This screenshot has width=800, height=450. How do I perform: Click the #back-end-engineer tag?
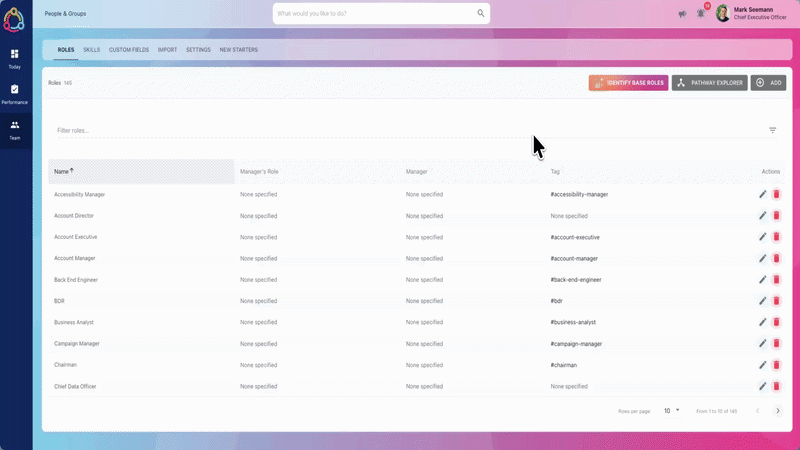tap(576, 280)
